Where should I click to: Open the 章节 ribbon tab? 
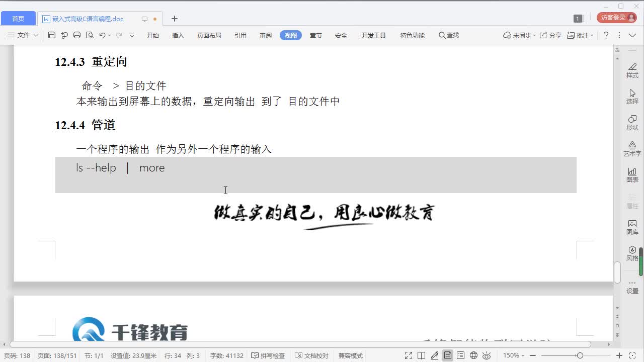tap(316, 35)
